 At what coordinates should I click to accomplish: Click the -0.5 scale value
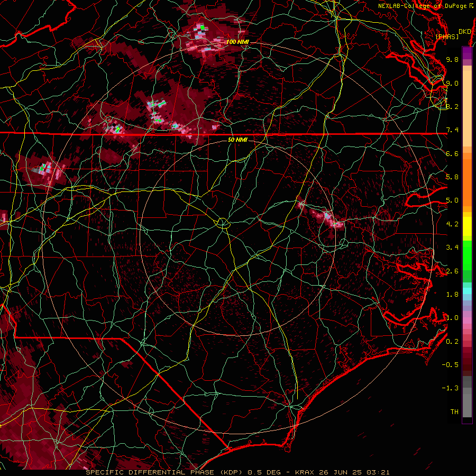[450, 365]
